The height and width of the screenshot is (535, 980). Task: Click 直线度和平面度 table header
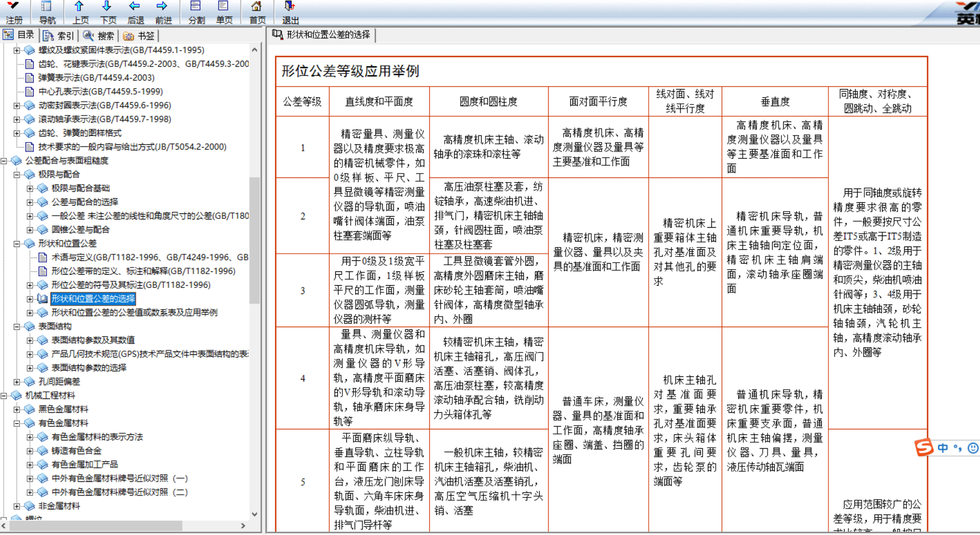pos(379,102)
